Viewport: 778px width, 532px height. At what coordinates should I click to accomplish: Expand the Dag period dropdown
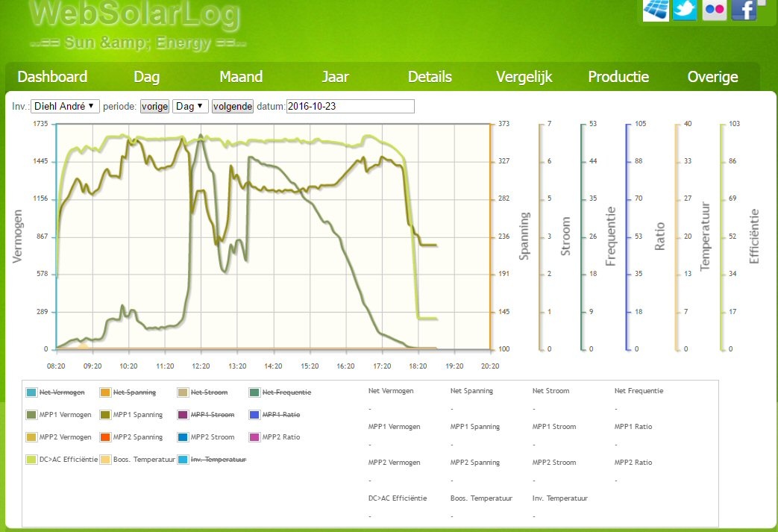pos(190,106)
